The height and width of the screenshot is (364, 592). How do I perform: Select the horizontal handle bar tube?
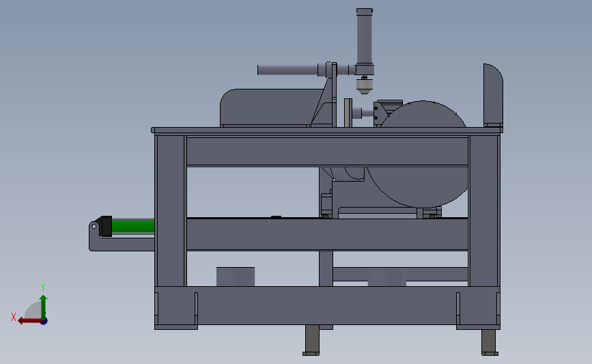(287, 70)
